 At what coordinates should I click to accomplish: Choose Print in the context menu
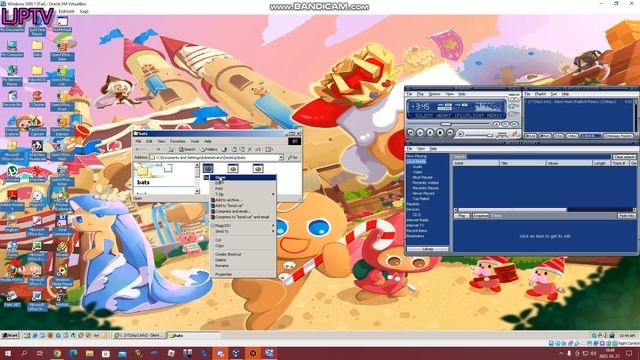point(243,189)
